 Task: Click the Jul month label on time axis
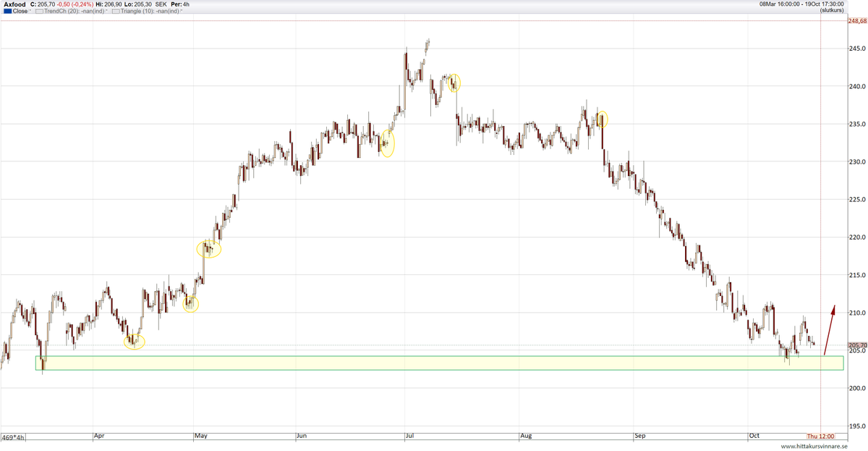click(x=409, y=437)
